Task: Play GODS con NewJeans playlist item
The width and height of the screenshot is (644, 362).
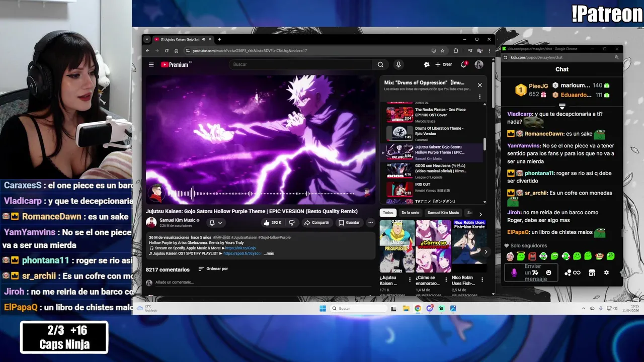Action: pos(433,171)
